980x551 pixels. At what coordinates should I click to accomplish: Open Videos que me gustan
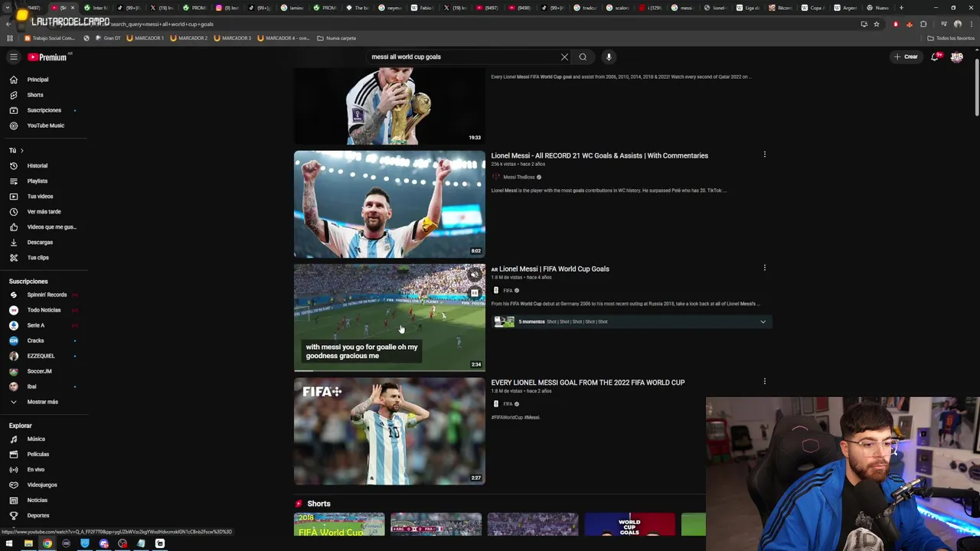[x=51, y=227]
